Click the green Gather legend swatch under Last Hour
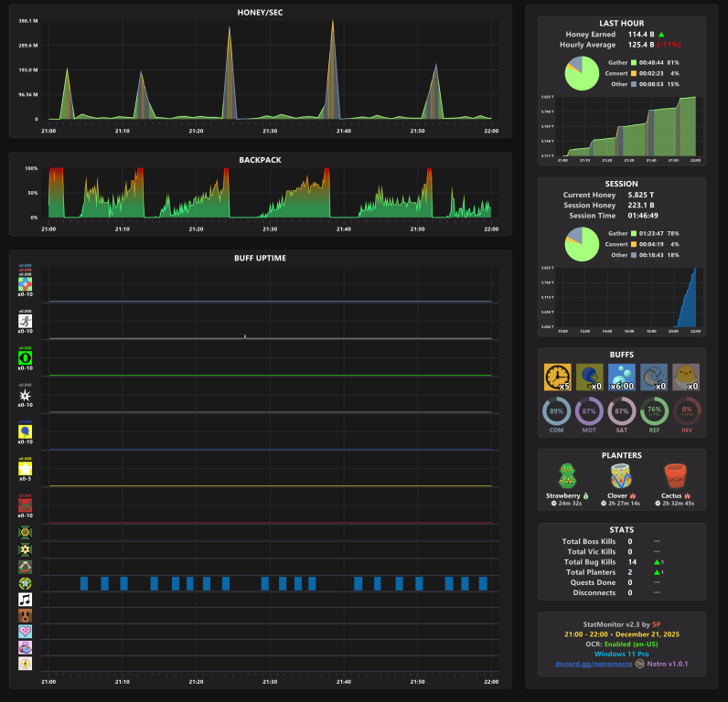This screenshot has width=728, height=702. pyautogui.click(x=633, y=63)
